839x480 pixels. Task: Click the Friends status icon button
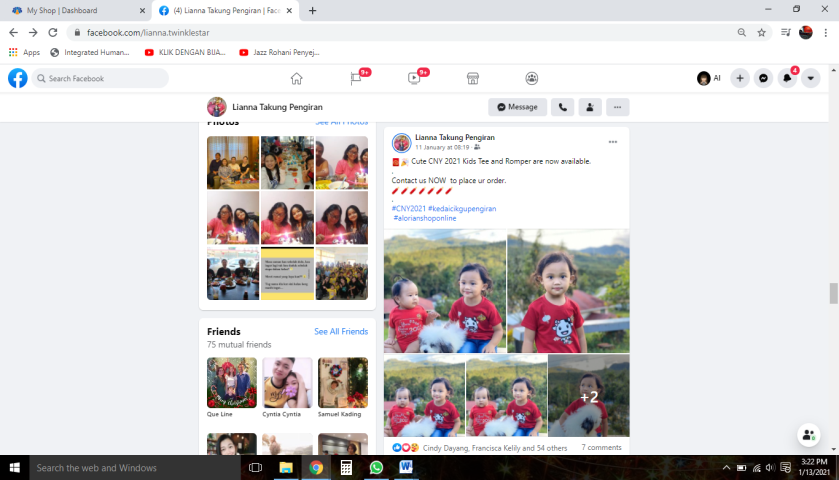click(590, 107)
